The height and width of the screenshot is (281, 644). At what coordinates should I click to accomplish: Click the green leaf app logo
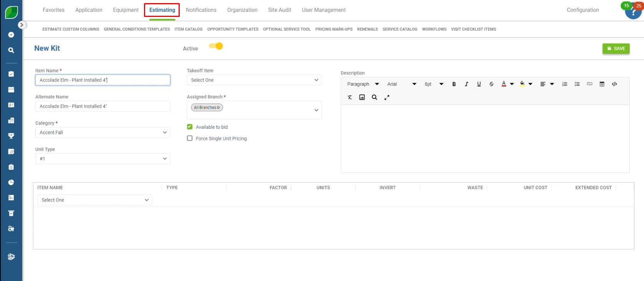point(11,12)
